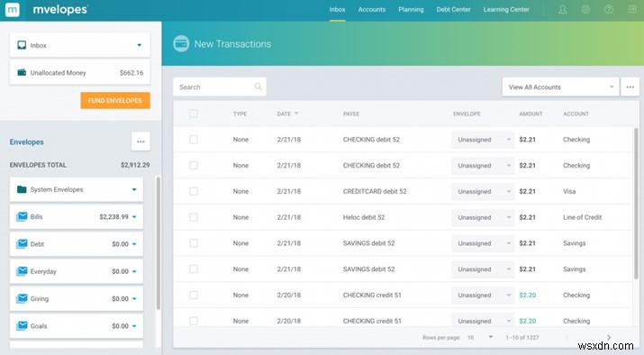Check the CREDITCARD debit 52 row checkbox
Screen dimensions: 644x355
click(194, 192)
